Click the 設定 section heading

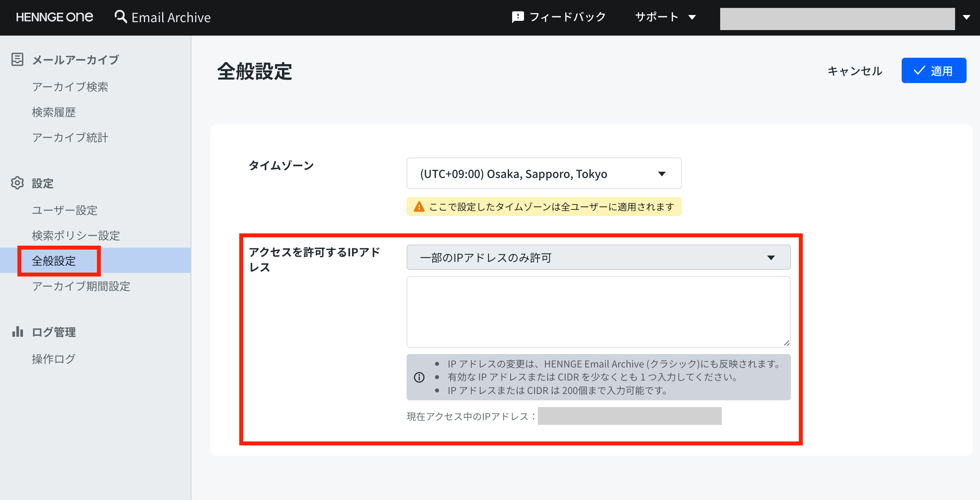(42, 183)
